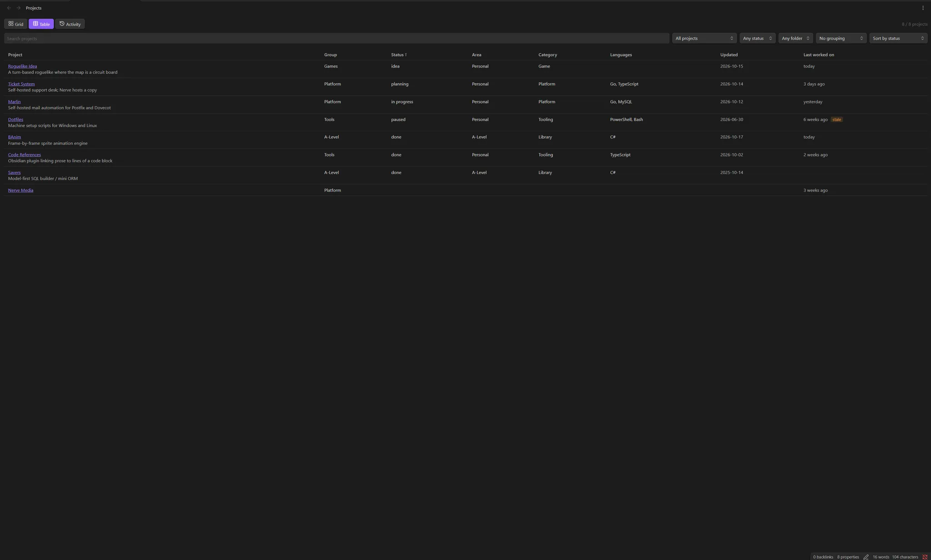Open the Dotfiles project link
The image size is (931, 560).
[x=15, y=120]
